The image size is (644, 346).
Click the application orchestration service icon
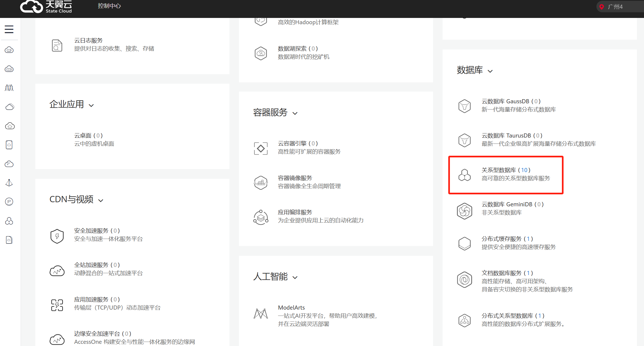point(261,217)
